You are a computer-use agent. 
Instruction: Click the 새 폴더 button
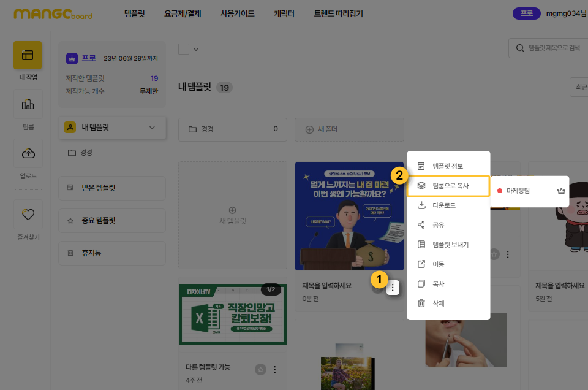point(349,129)
